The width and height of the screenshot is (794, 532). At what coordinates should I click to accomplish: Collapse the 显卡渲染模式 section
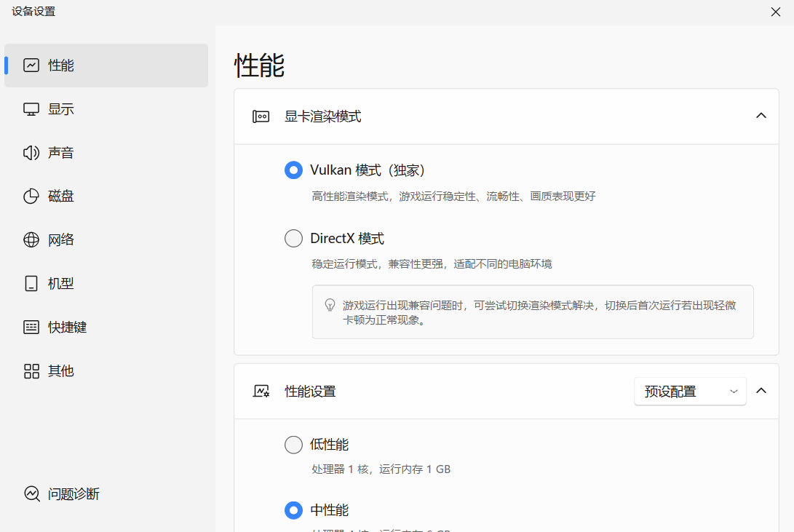click(x=761, y=116)
